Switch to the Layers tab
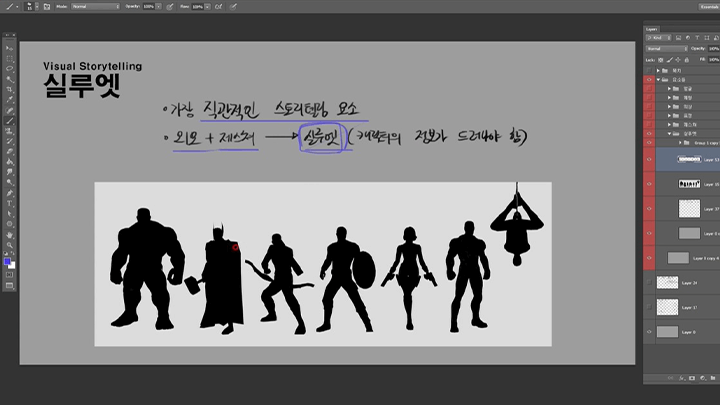 pyautogui.click(x=652, y=29)
